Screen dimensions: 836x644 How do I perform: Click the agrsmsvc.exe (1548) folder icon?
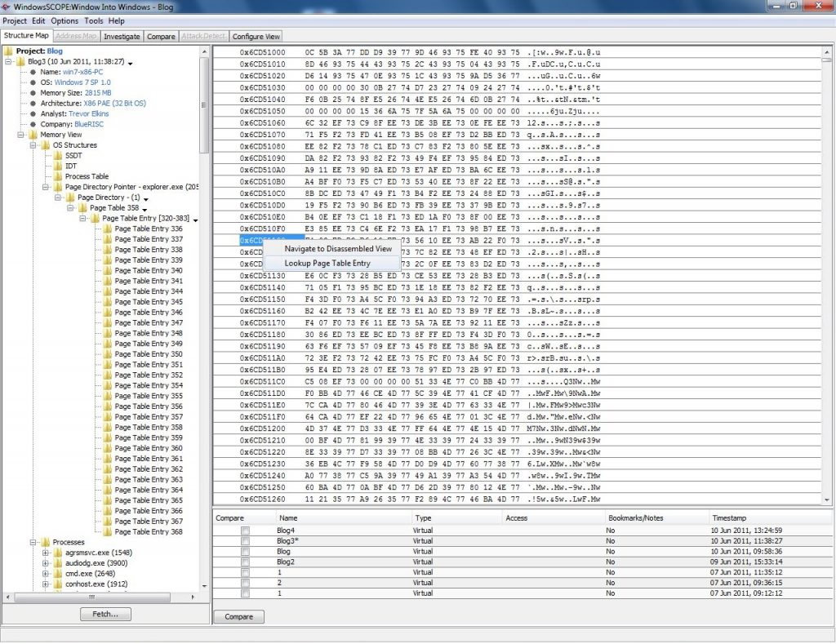click(x=58, y=553)
